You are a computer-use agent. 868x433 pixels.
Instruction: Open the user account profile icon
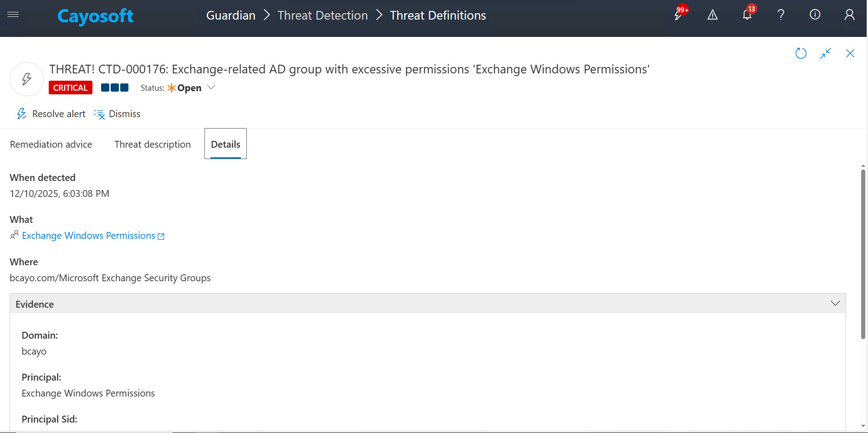[x=849, y=15]
